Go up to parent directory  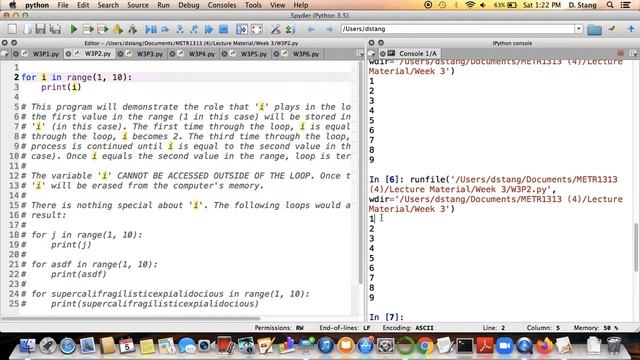click(x=631, y=29)
